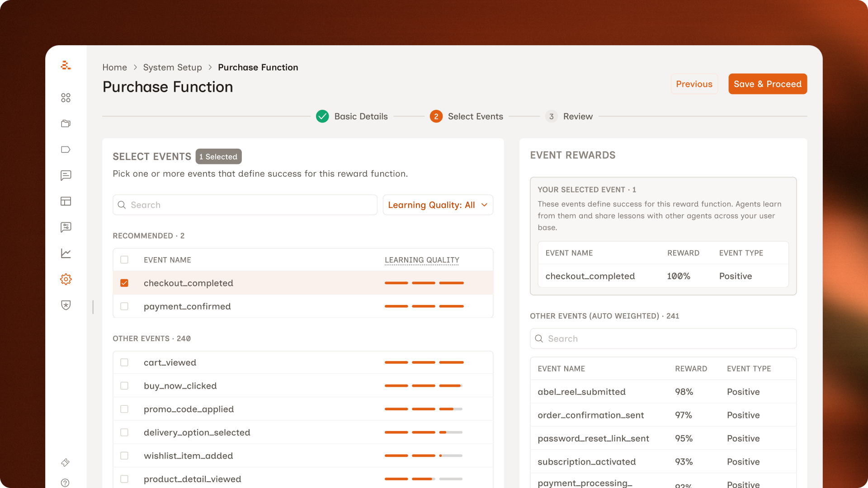Check the cart_viewed checkbox
The width and height of the screenshot is (868, 488).
pyautogui.click(x=124, y=362)
